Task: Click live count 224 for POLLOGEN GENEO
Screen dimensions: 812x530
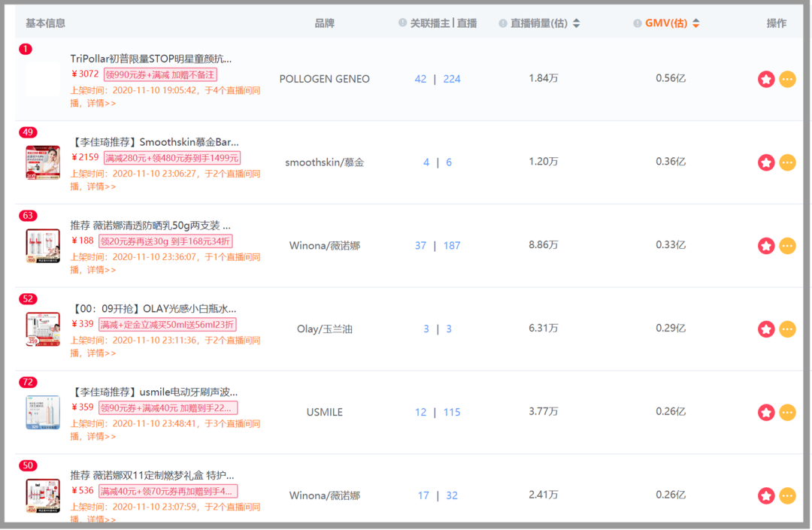Action: coord(452,79)
